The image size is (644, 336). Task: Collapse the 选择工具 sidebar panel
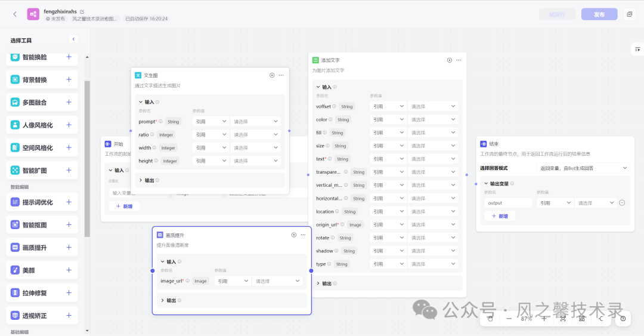(74, 39)
